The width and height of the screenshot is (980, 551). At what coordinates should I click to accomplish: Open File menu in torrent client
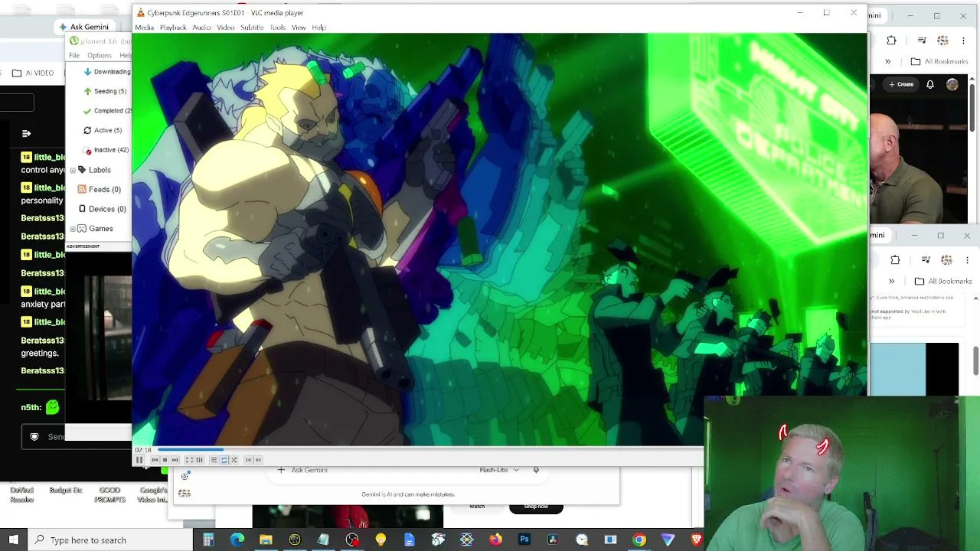[74, 56]
